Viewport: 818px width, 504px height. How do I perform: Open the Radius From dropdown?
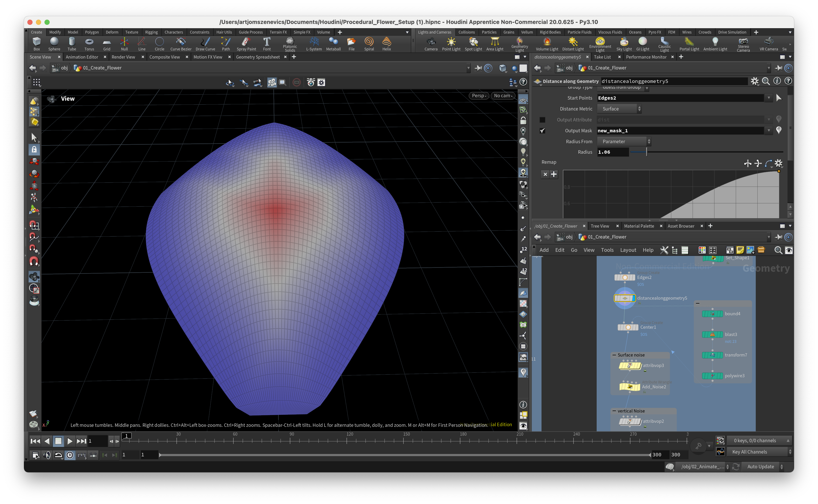624,141
